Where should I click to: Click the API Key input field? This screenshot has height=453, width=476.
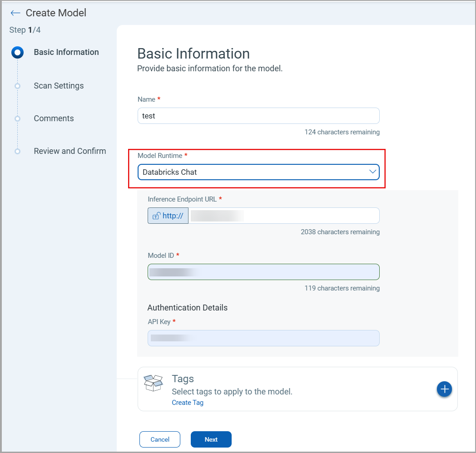(263, 338)
